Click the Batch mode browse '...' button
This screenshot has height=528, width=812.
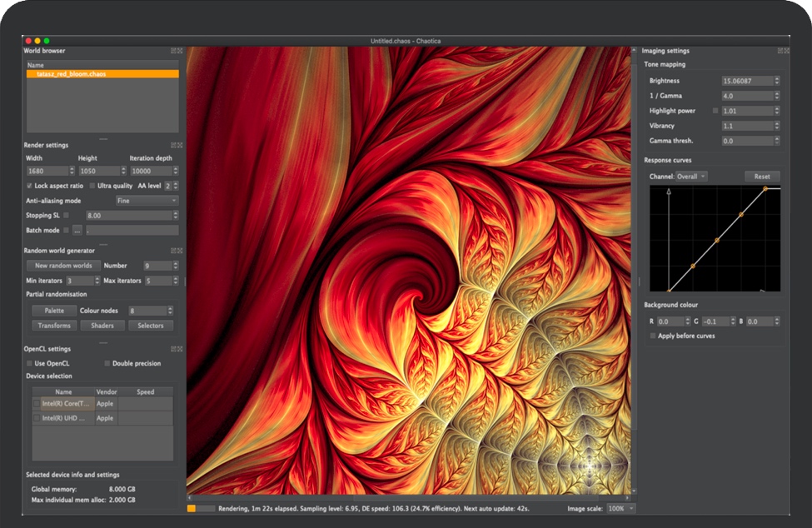click(77, 231)
